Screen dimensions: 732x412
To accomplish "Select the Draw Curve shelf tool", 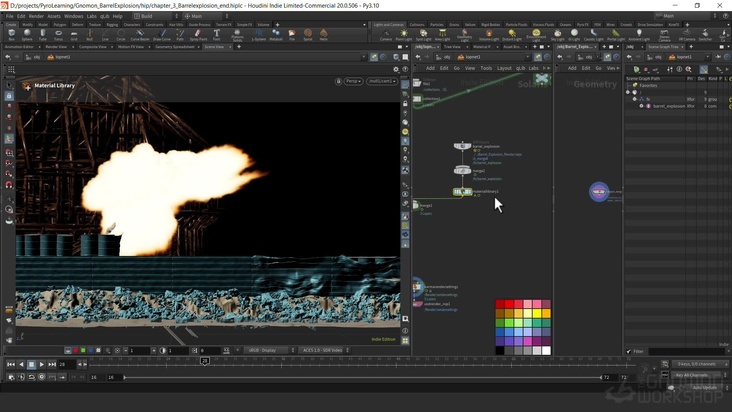I will click(x=162, y=35).
